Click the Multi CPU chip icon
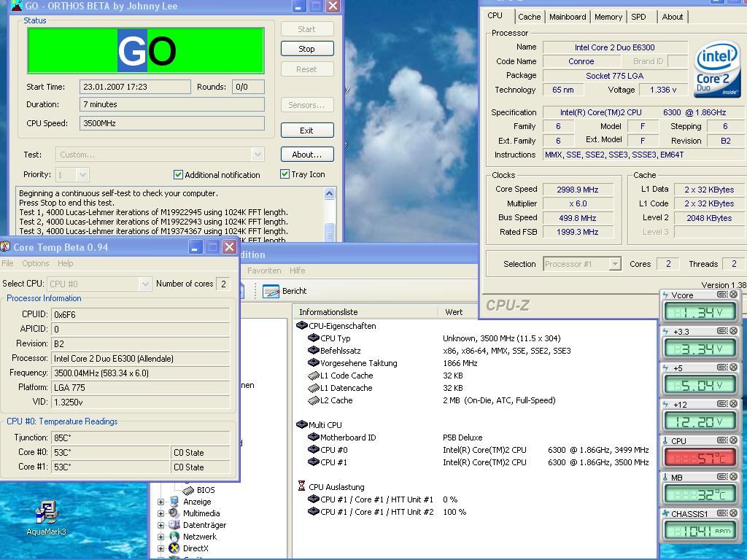Screen dimensions: 747x560 click(x=301, y=424)
